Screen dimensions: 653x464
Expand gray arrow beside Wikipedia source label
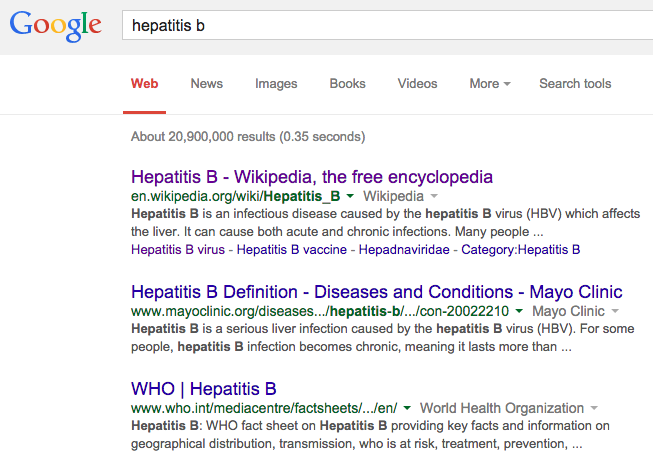[x=434, y=196]
